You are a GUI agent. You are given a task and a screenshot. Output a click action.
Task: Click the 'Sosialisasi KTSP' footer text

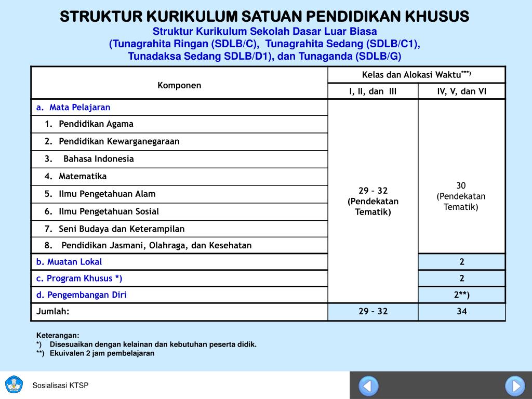[60, 385]
